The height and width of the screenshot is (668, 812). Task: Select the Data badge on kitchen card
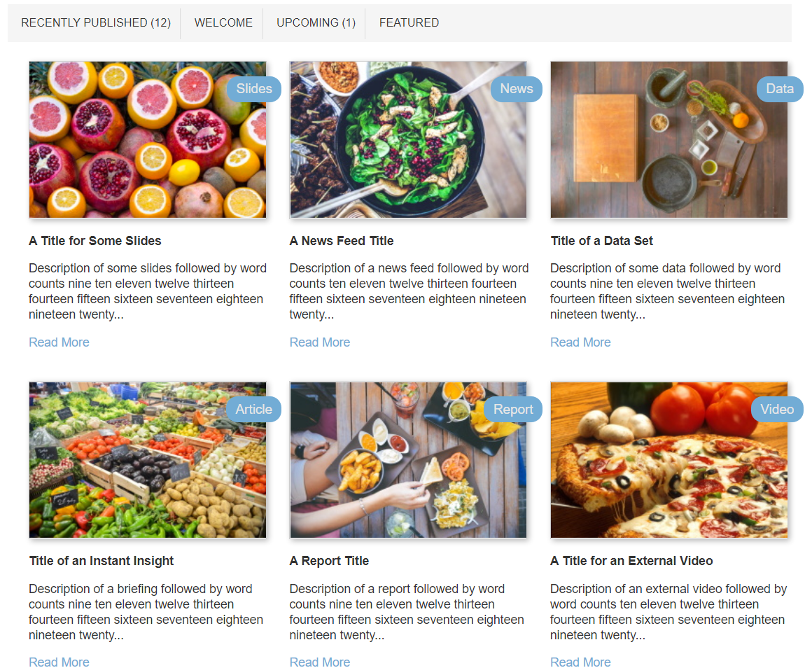point(780,89)
